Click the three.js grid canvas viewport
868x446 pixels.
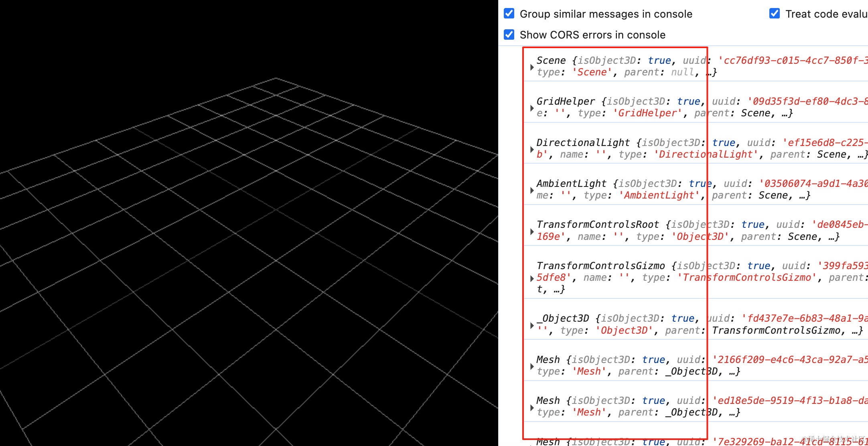249,223
